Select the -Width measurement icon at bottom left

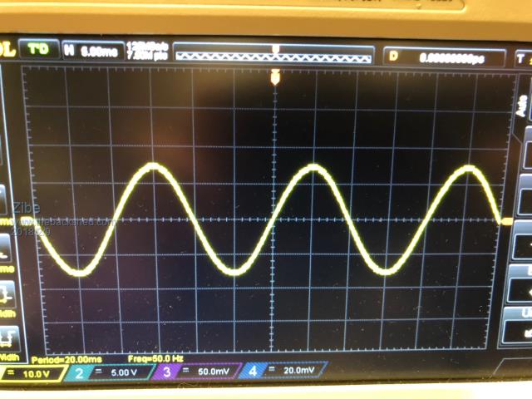[7, 337]
